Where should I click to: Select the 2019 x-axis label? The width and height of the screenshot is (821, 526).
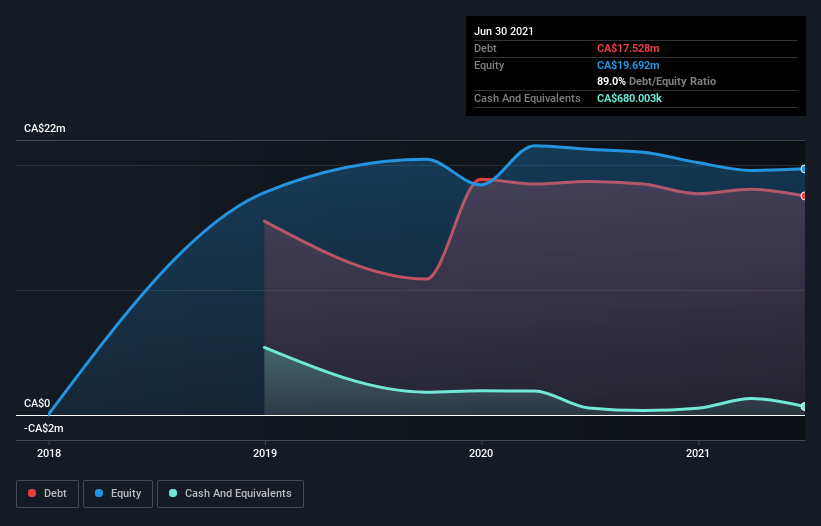[265, 453]
